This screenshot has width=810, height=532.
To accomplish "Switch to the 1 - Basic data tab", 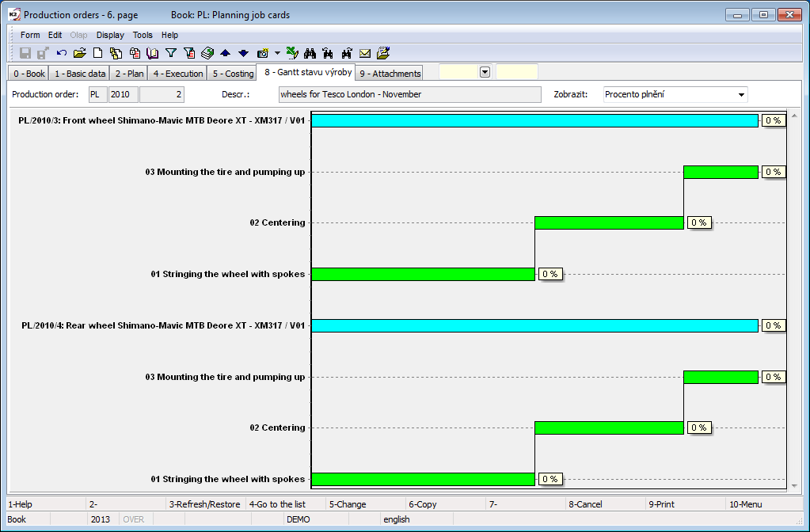I will [x=79, y=74].
